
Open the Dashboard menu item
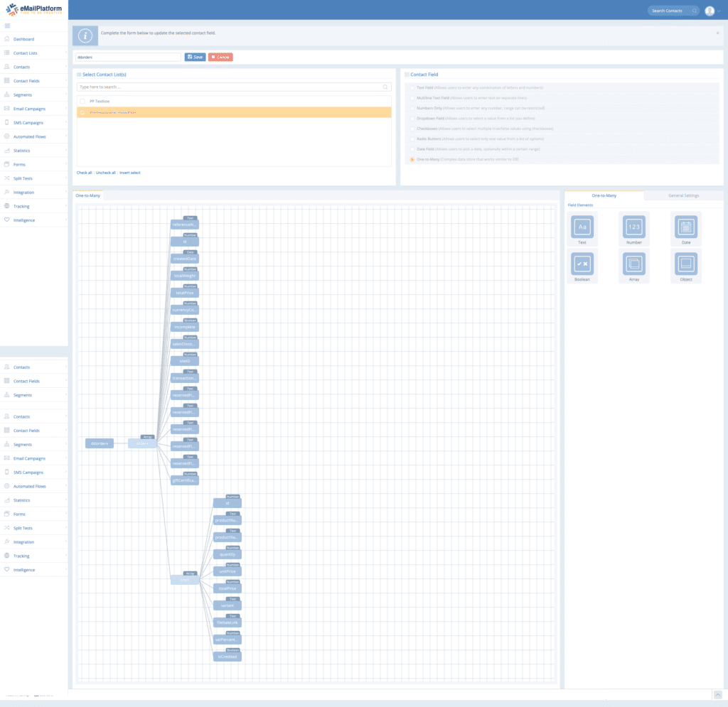[x=34, y=39]
